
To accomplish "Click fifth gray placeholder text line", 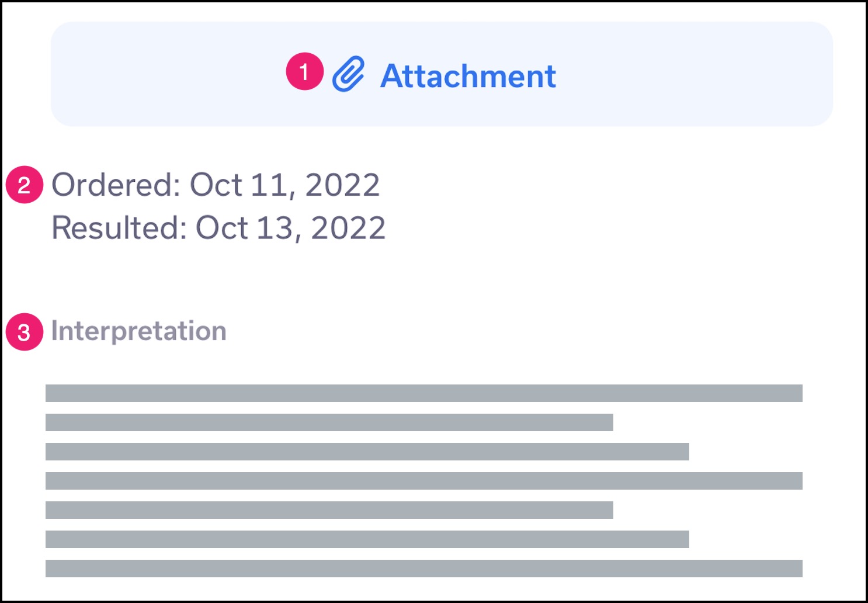I will [x=329, y=510].
